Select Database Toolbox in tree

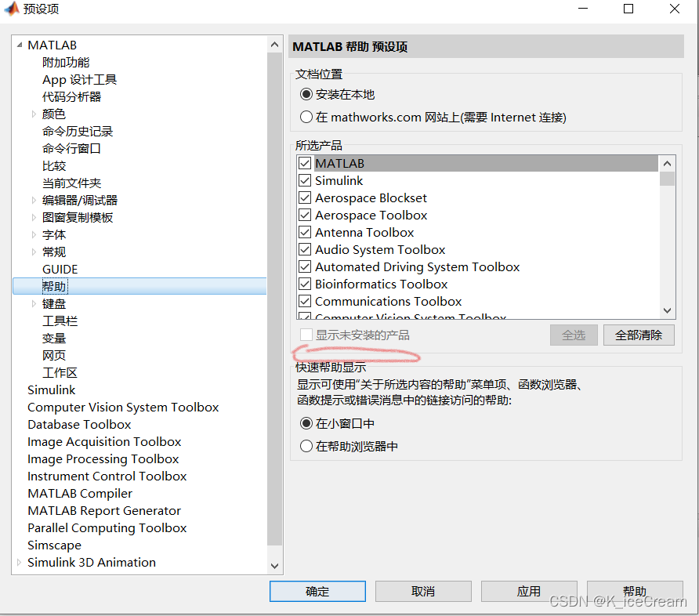click(x=79, y=424)
